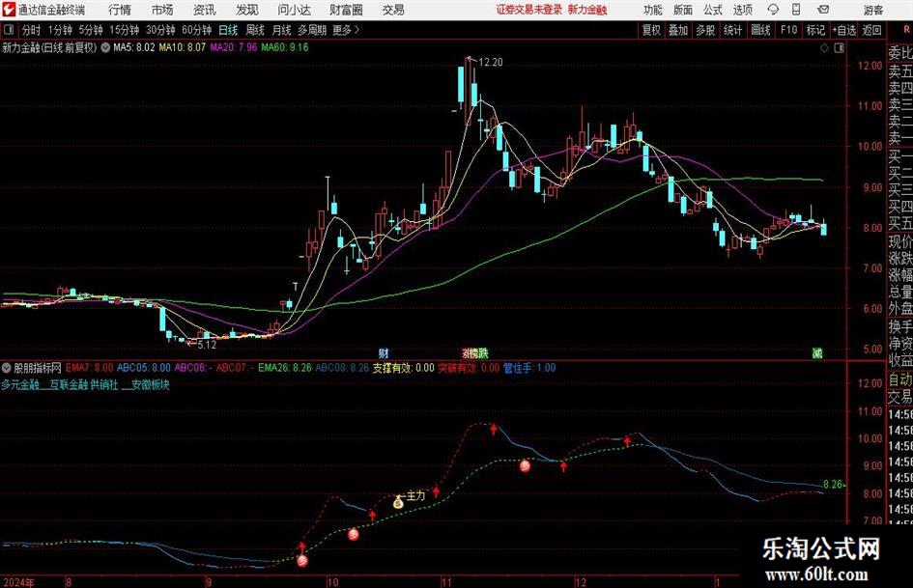Switch to 分时 intraday view
Image resolution: width=913 pixels, height=588 pixels.
point(31,30)
